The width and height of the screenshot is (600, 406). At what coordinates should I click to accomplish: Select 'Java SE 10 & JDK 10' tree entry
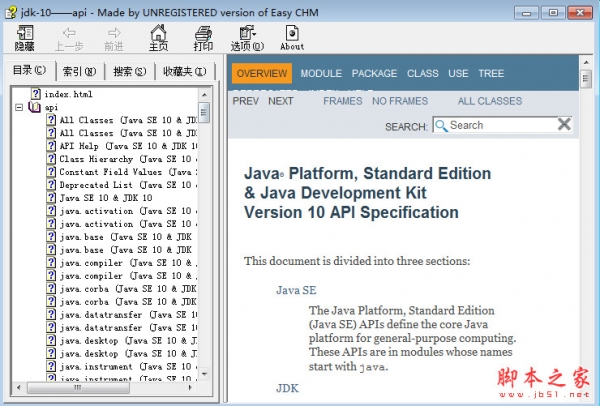coord(106,198)
